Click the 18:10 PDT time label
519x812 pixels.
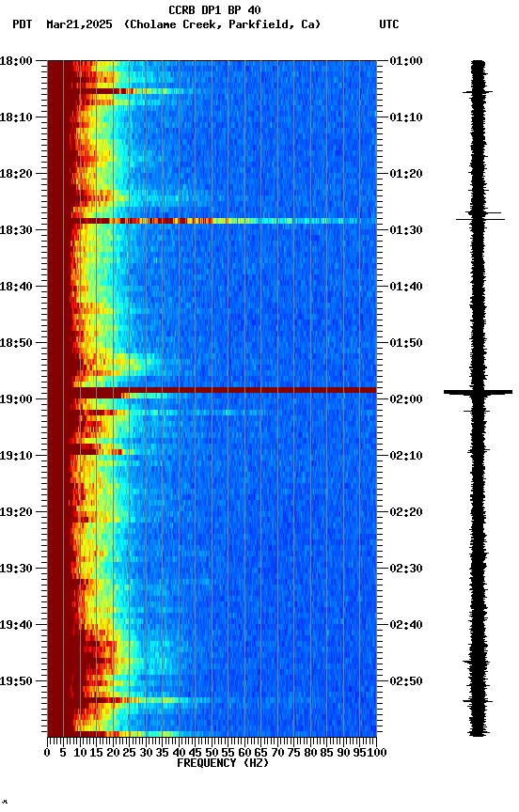(x=16, y=117)
